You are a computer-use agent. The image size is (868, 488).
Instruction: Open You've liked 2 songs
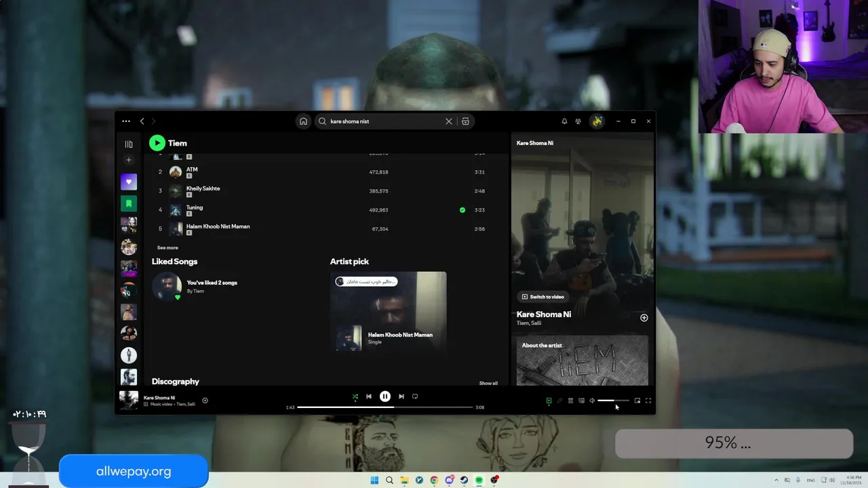click(x=212, y=283)
